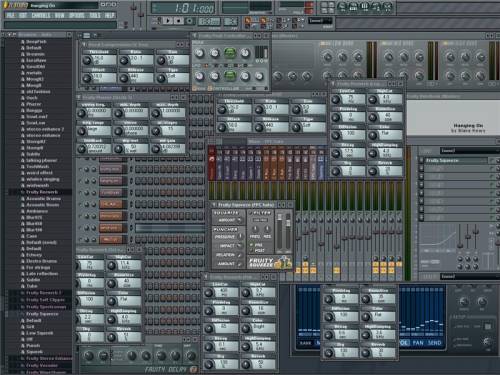Click the out gain knob in Fruity Phaser
The height and width of the screenshot is (375, 500).
(155, 149)
